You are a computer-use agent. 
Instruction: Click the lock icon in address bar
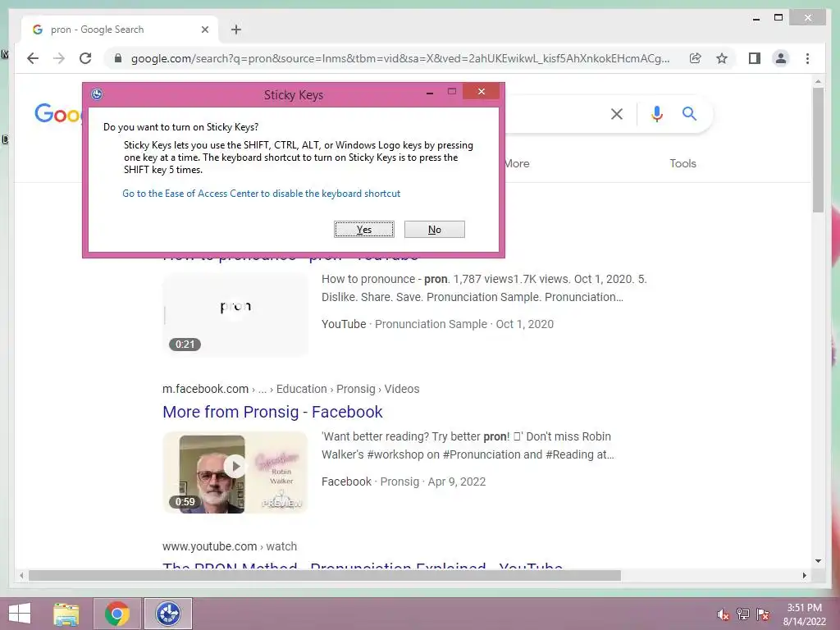click(x=118, y=58)
